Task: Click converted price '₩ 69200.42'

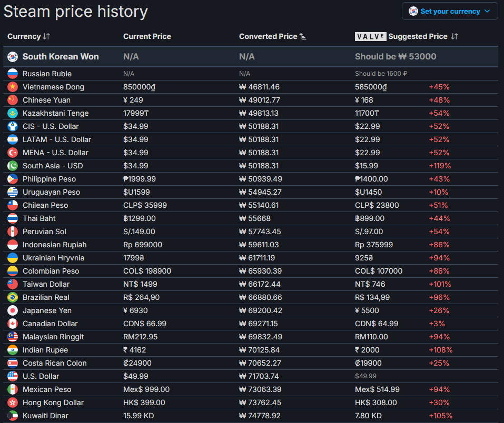Action: pyautogui.click(x=261, y=310)
